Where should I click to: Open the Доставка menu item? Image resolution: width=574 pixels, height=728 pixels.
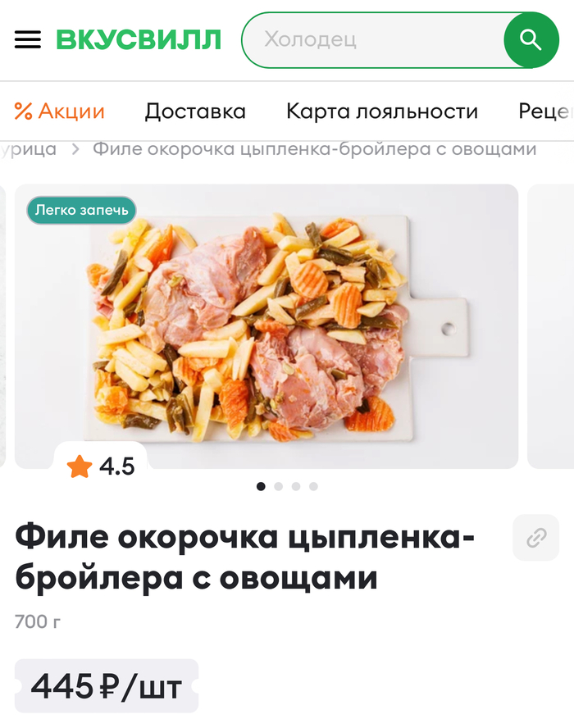coord(195,111)
